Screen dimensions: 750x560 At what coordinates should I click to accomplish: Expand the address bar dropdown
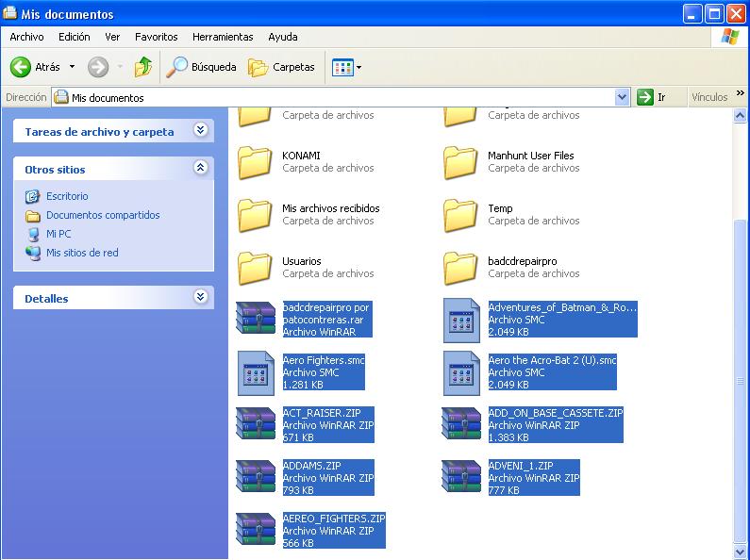click(622, 97)
